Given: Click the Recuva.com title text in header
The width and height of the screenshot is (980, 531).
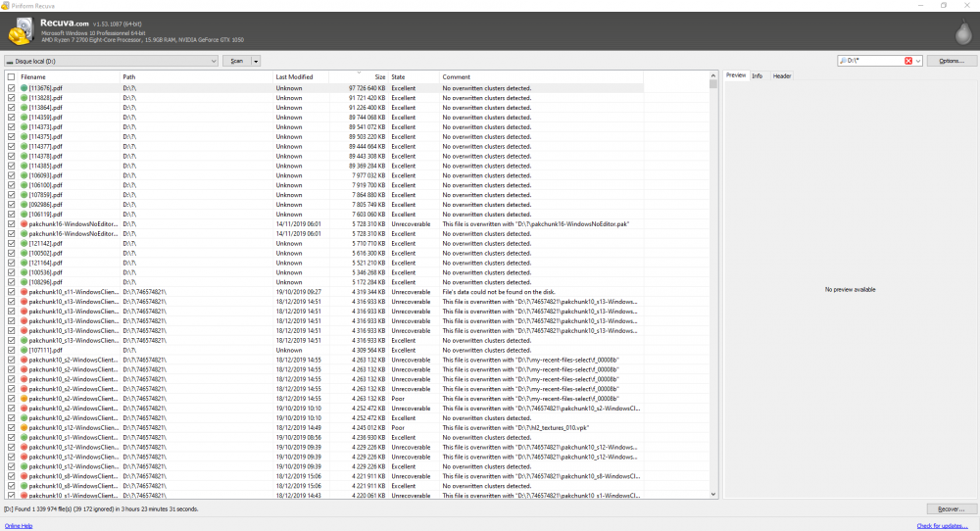Looking at the screenshot, I should (65, 24).
